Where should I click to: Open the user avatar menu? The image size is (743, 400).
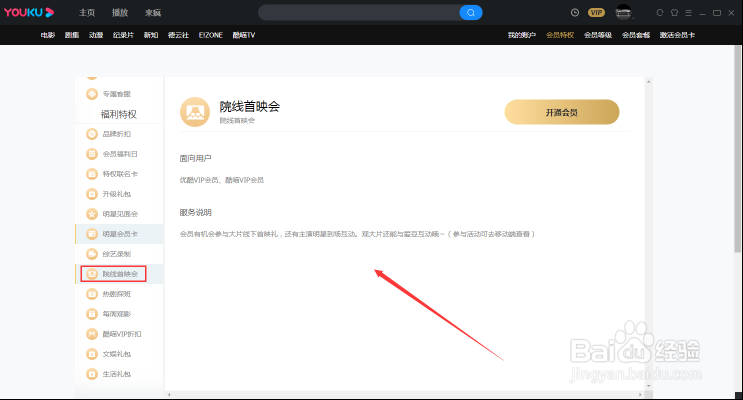(x=624, y=13)
